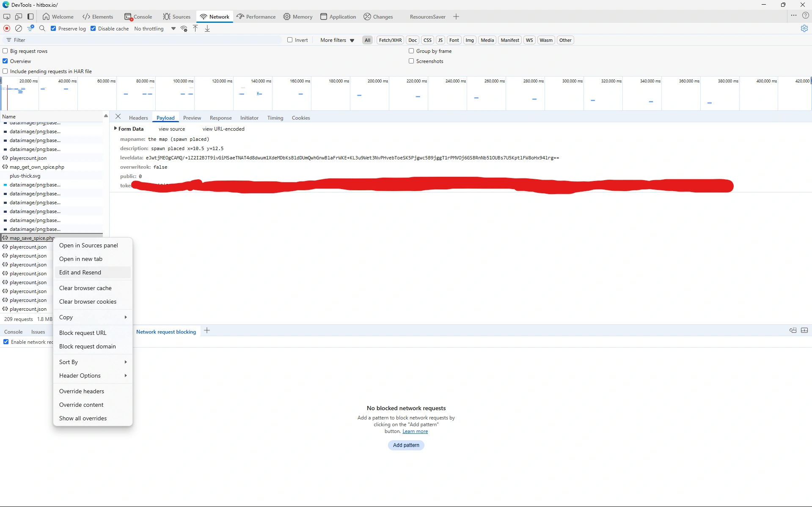Enable Group by frame
Image resolution: width=812 pixels, height=507 pixels.
411,51
